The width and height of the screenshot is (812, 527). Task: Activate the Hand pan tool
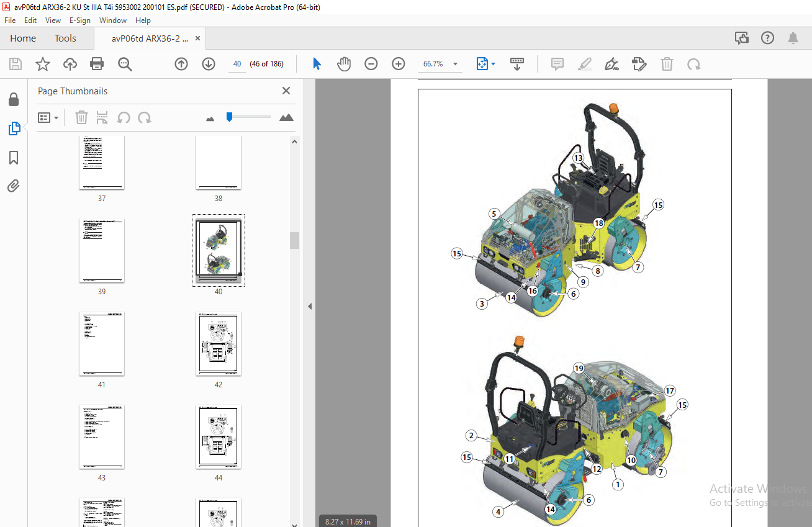[x=344, y=64]
